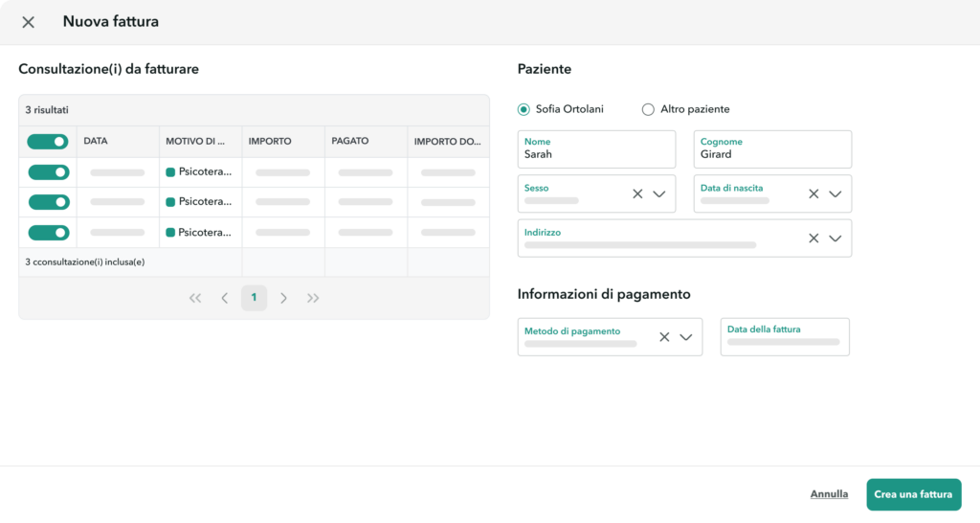Clear the Data di nascita field

[x=813, y=193]
